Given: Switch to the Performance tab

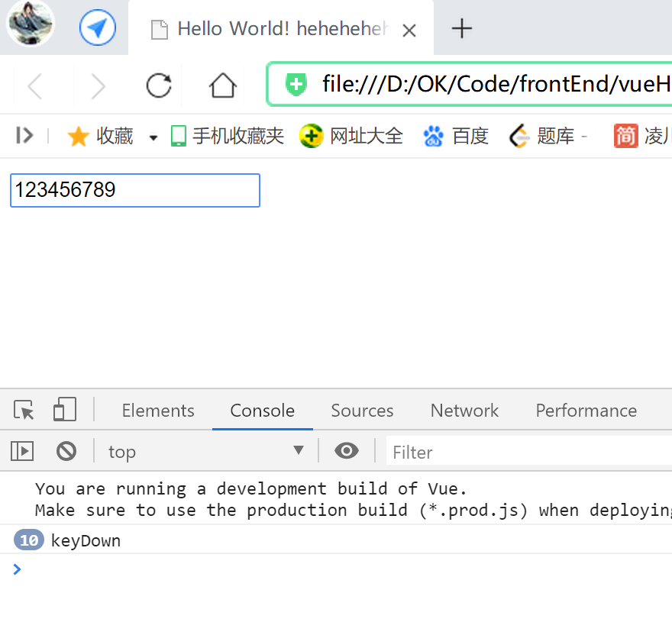Looking at the screenshot, I should tap(586, 411).
